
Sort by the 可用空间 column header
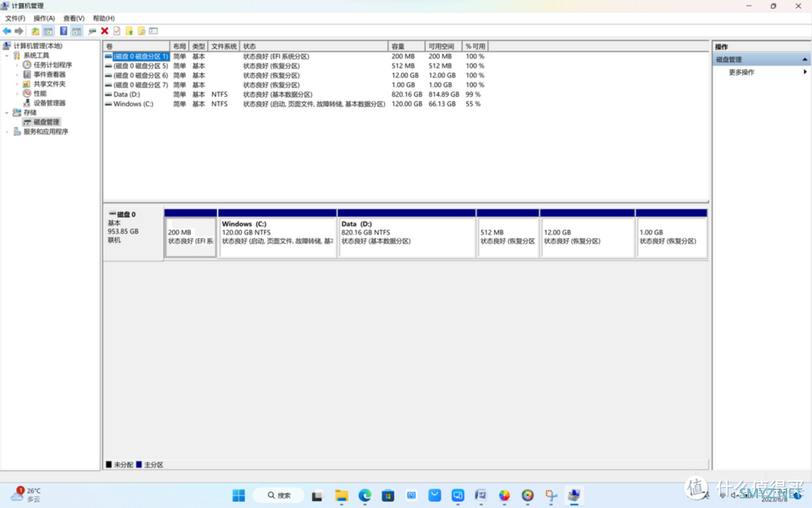444,46
